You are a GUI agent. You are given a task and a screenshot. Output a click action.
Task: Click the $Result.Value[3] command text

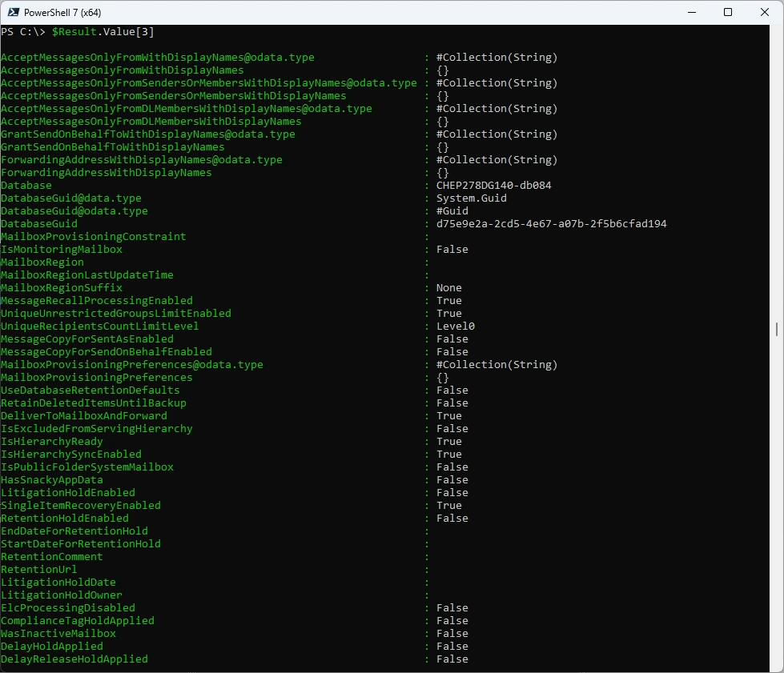point(103,32)
